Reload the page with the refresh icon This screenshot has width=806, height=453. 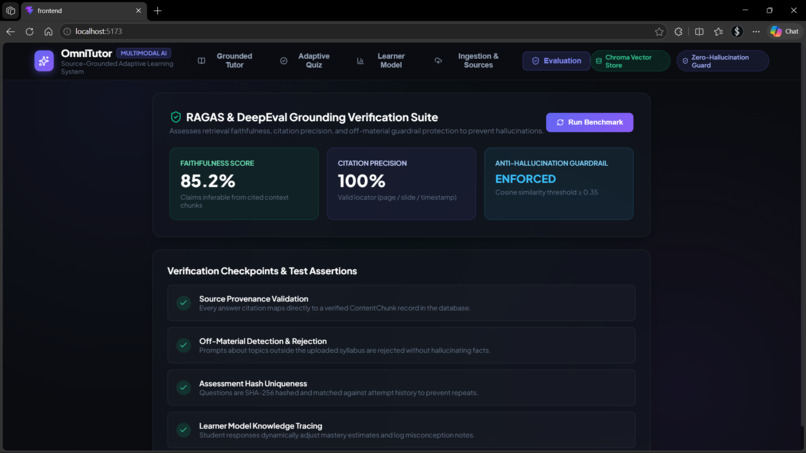[29, 31]
